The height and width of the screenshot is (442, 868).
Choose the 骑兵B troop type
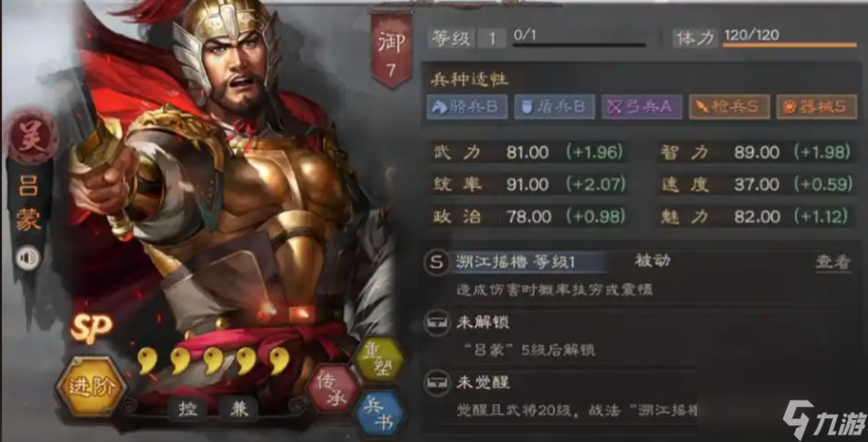(467, 107)
